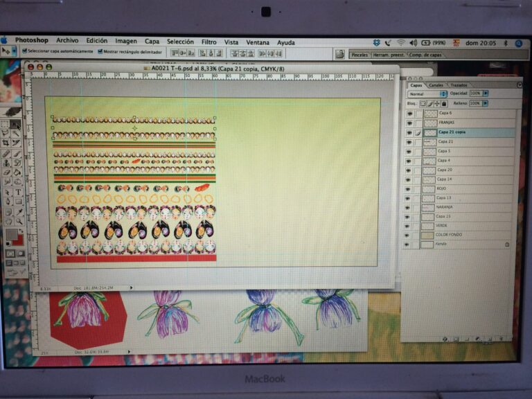Open the Normal blend mode dropdown
The height and width of the screenshot is (399, 532).
point(427,94)
